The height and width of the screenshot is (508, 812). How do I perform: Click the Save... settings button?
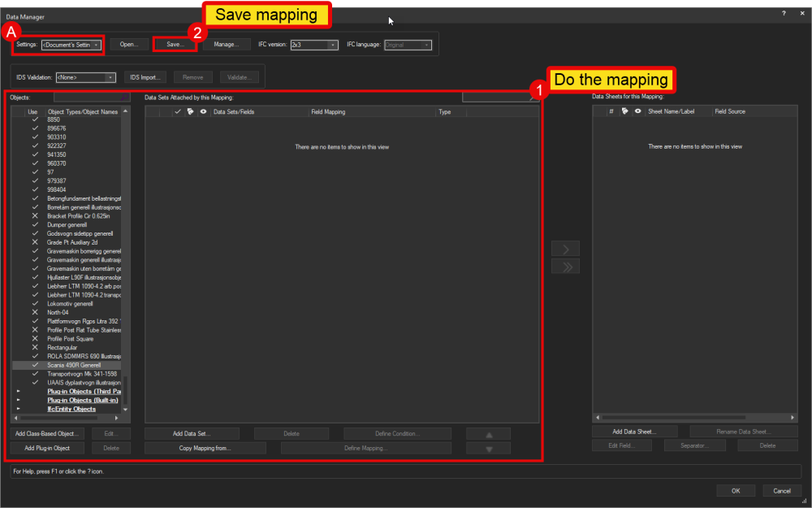pyautogui.click(x=175, y=45)
